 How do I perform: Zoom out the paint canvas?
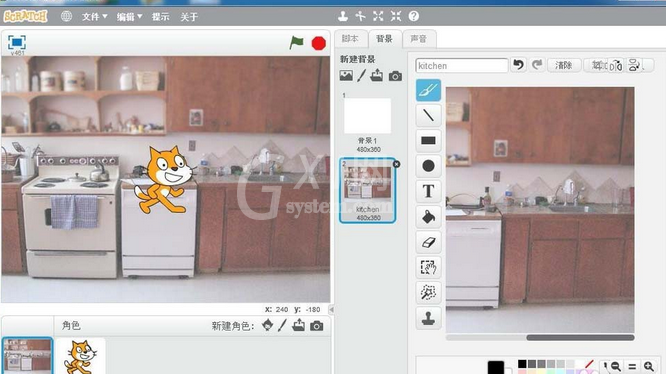click(x=616, y=366)
